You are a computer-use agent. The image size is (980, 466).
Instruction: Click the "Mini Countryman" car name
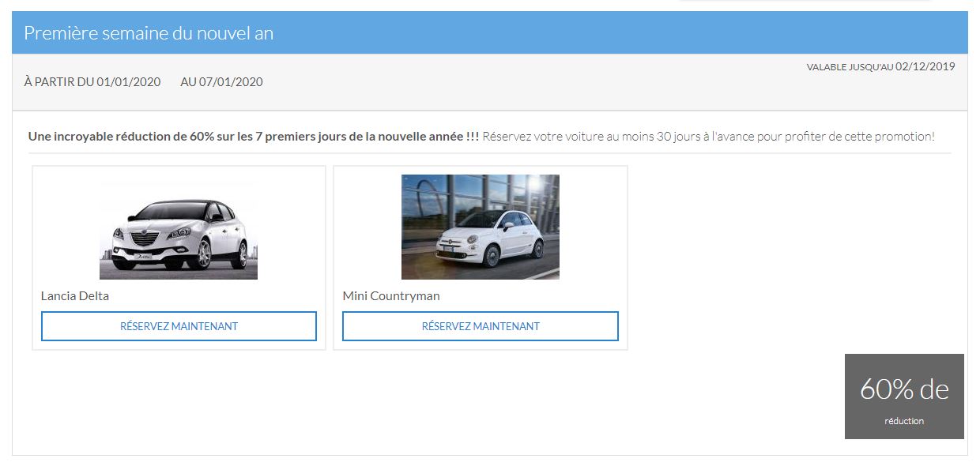(x=391, y=296)
